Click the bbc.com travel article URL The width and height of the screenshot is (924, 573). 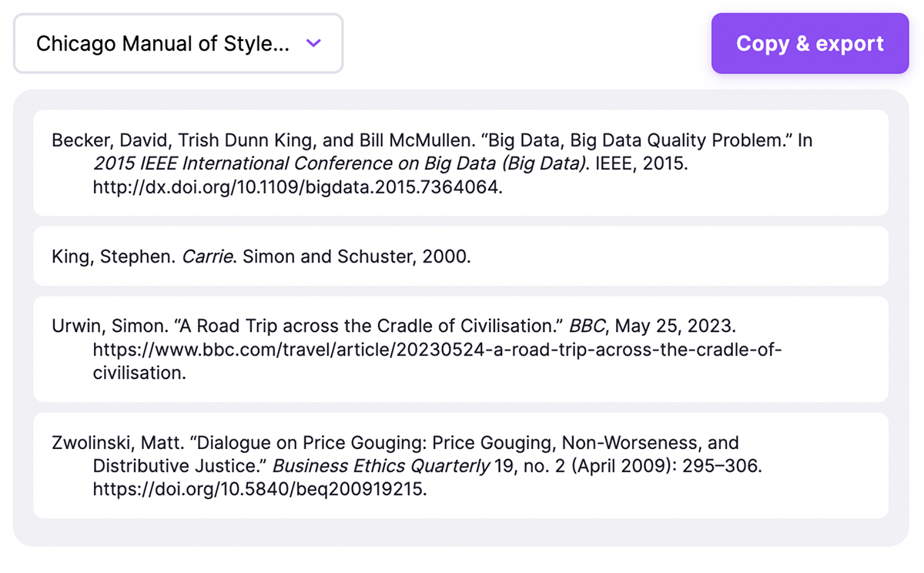coord(437,350)
